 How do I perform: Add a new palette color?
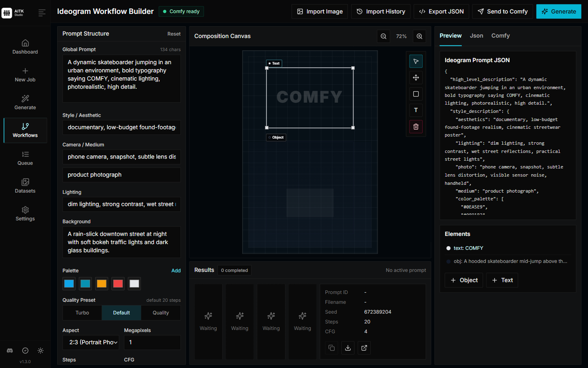click(x=176, y=271)
